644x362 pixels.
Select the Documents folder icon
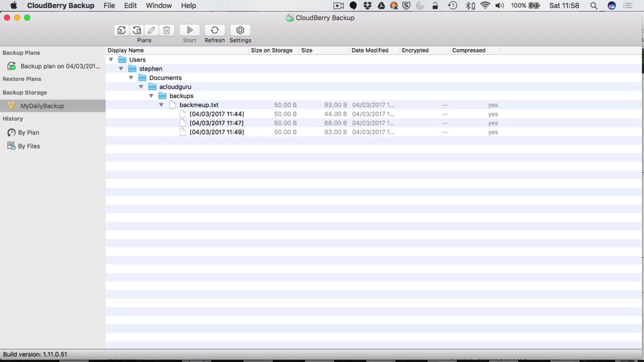pyautogui.click(x=142, y=77)
